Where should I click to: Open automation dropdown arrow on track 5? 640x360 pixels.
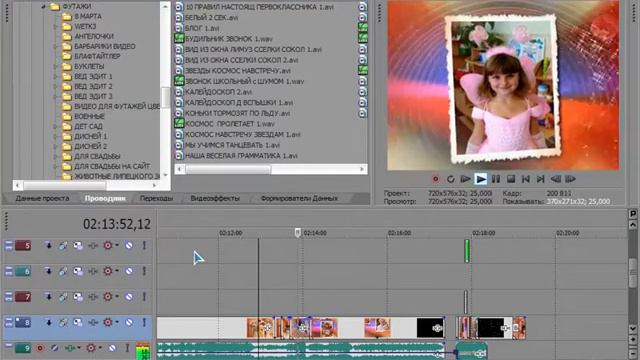(117, 246)
